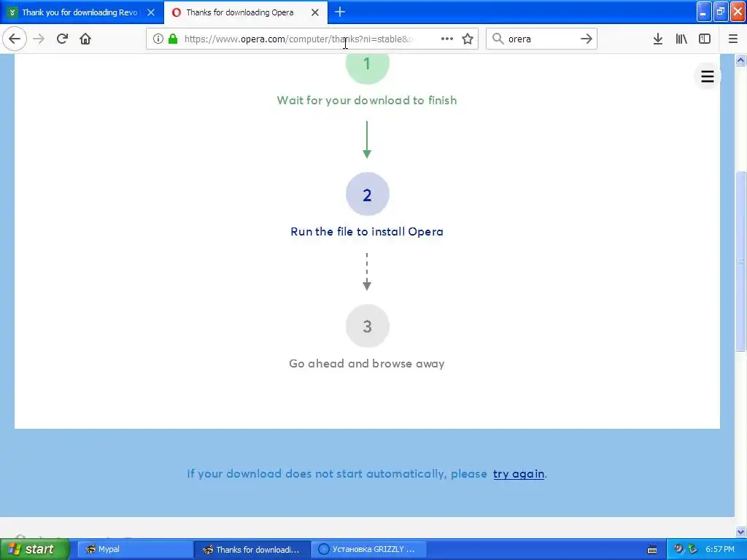Screen dimensions: 747x560
Task: Open the browser home page
Action: pyautogui.click(x=85, y=39)
